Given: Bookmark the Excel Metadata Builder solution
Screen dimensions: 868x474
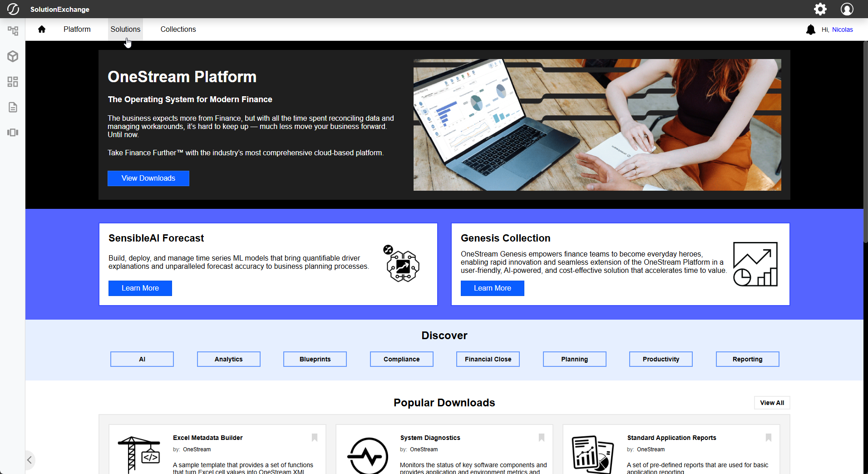Looking at the screenshot, I should coord(315,438).
